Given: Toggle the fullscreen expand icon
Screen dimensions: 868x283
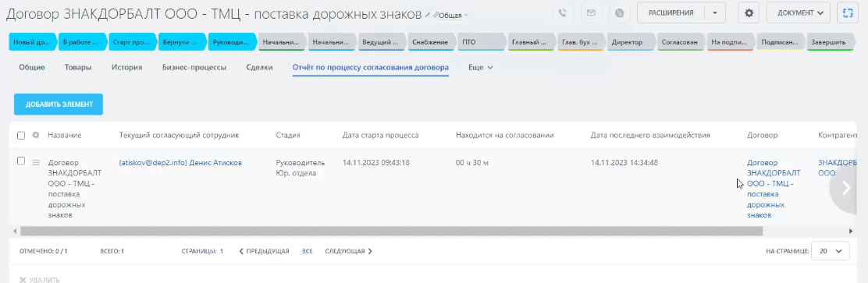Looking at the screenshot, I should tap(847, 12).
